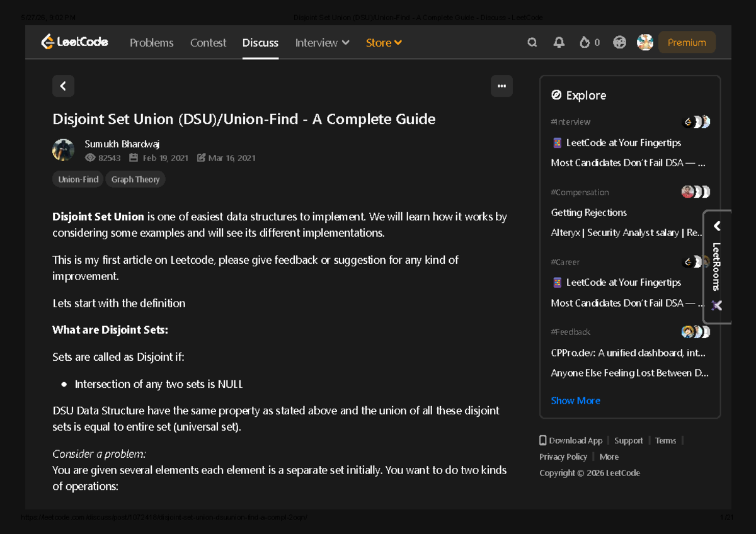
Task: Click the views eye icon beside 82543
Action: click(x=90, y=158)
